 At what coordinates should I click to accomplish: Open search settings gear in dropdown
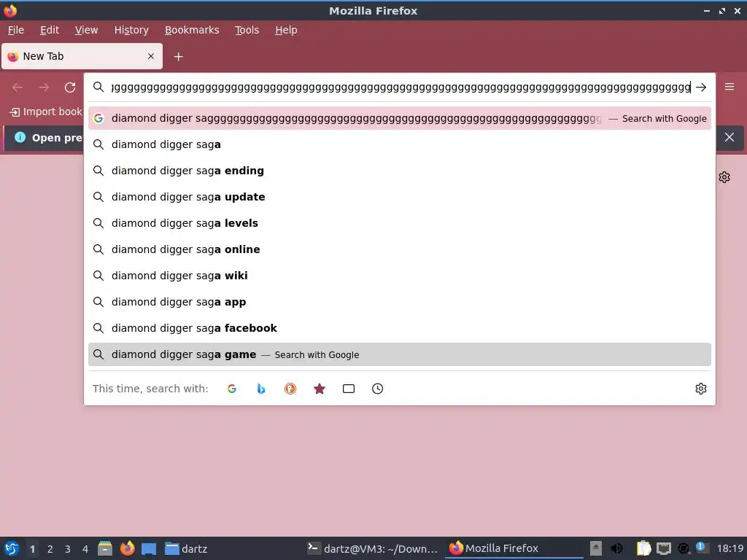701,389
